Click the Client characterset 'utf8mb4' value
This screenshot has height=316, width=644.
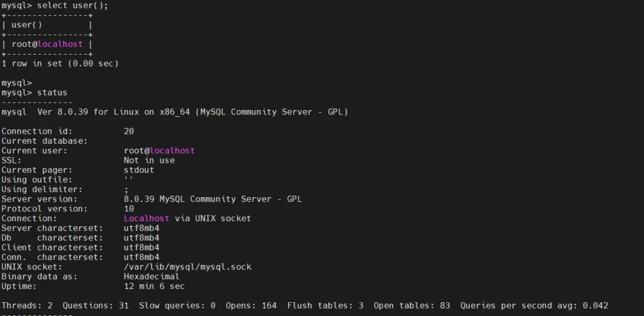[142, 248]
